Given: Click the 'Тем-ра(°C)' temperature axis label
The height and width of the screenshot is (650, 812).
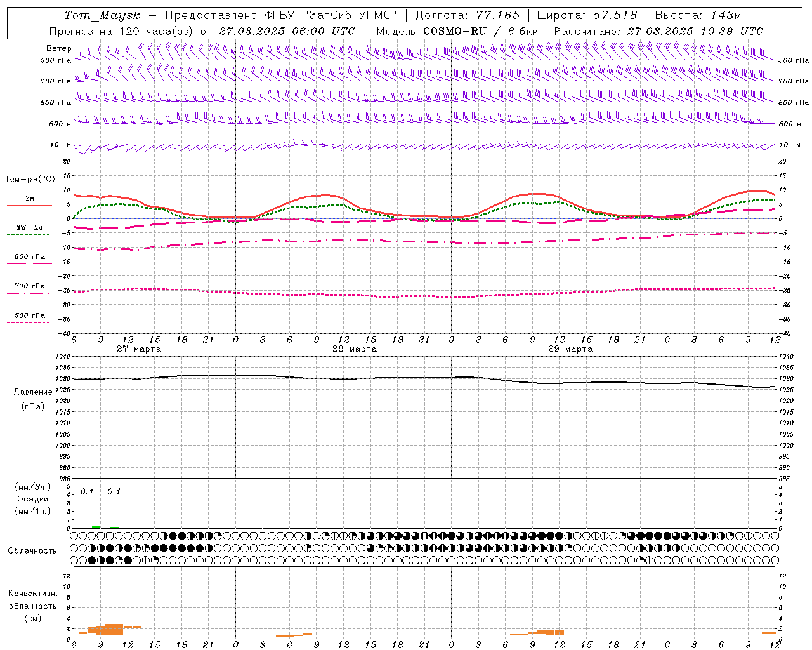Looking at the screenshot, I should point(30,180).
